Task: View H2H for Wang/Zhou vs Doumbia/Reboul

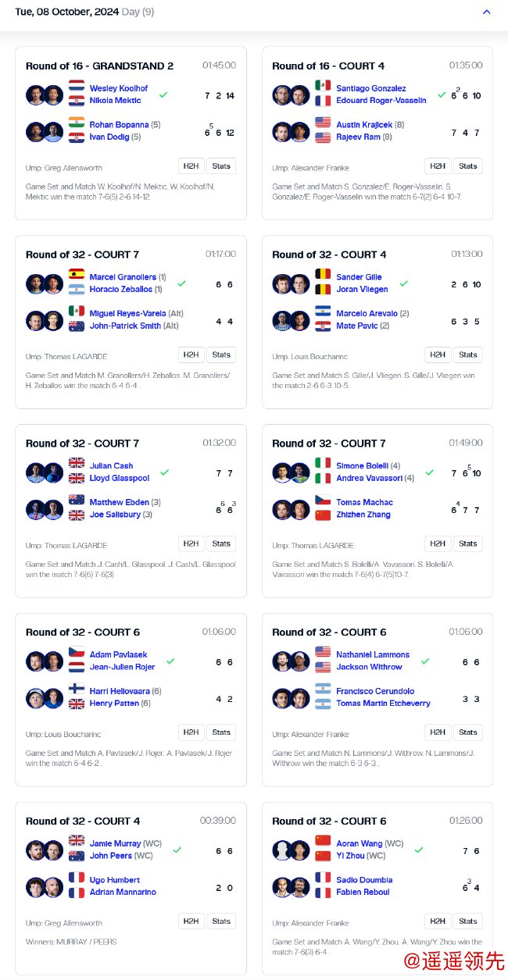Action: (438, 921)
